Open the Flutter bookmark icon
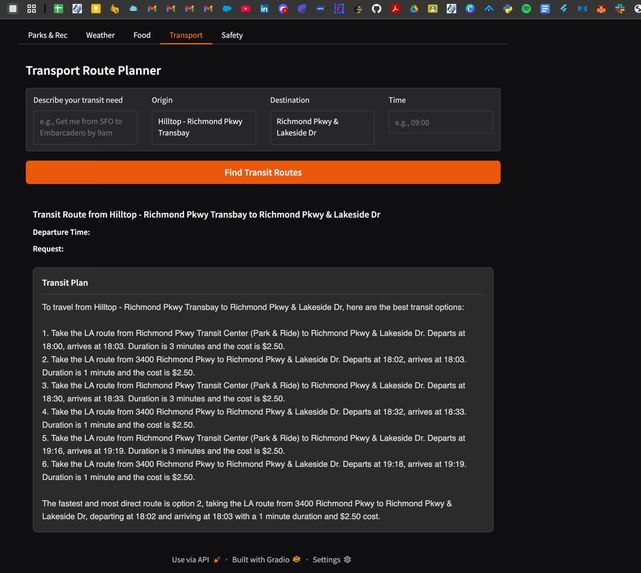Viewport: 641px width, 573px height. pos(564,9)
